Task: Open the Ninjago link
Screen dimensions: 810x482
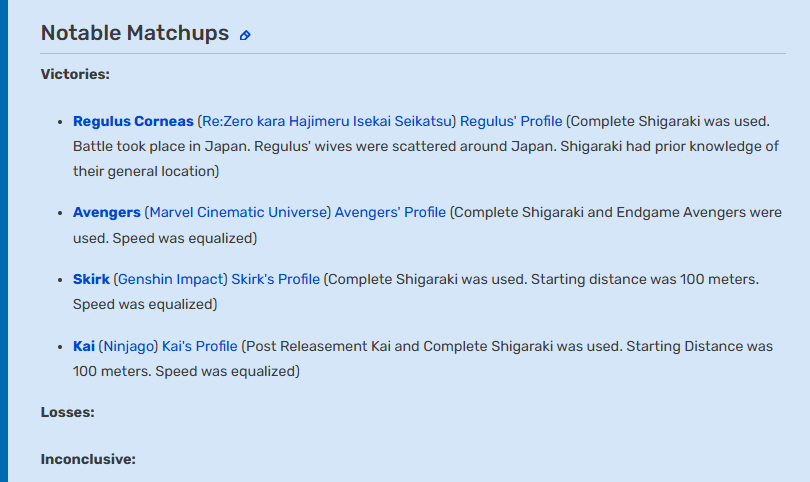Action: click(129, 347)
